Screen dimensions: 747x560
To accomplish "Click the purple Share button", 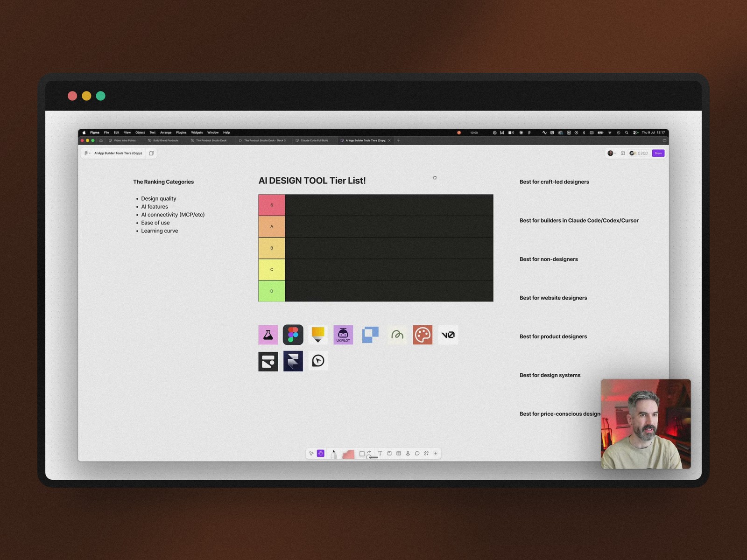I will 658,153.
